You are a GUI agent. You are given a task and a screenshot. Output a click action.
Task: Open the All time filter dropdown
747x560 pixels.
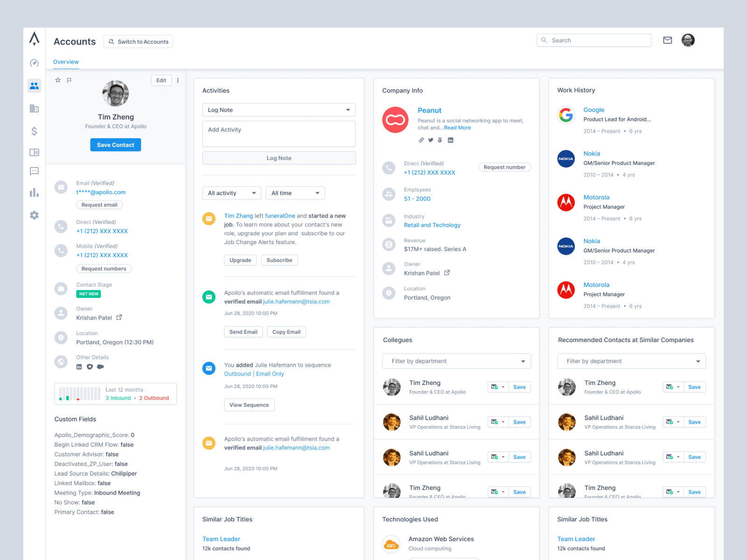(295, 193)
